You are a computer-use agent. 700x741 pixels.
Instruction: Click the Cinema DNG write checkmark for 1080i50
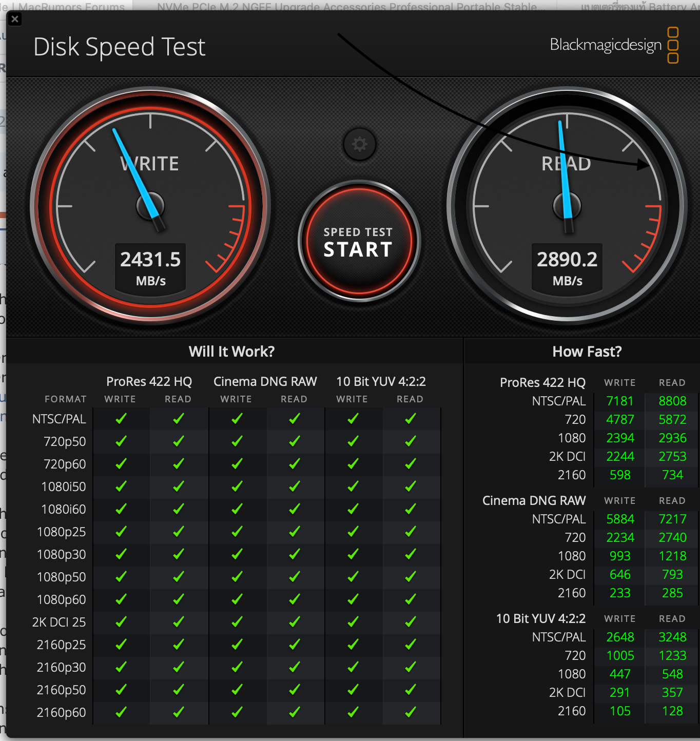237,486
